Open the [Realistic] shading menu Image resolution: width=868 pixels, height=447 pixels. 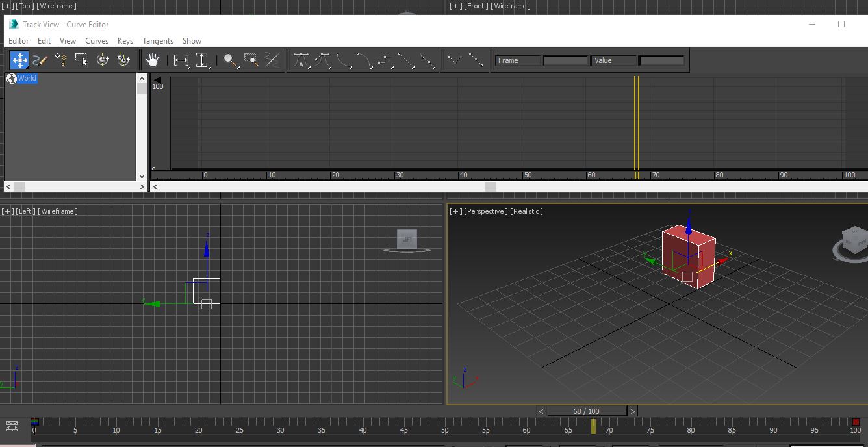(526, 211)
